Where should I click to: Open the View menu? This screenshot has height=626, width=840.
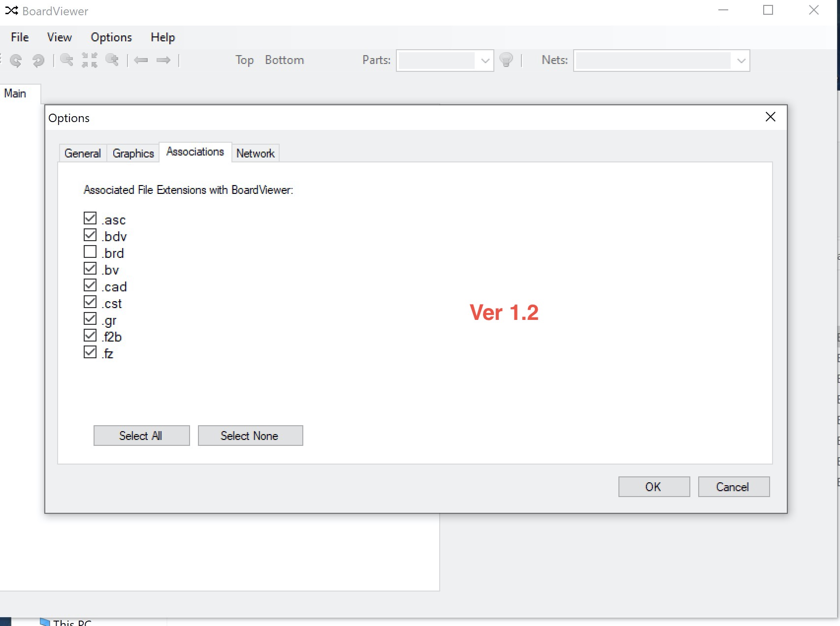click(60, 37)
